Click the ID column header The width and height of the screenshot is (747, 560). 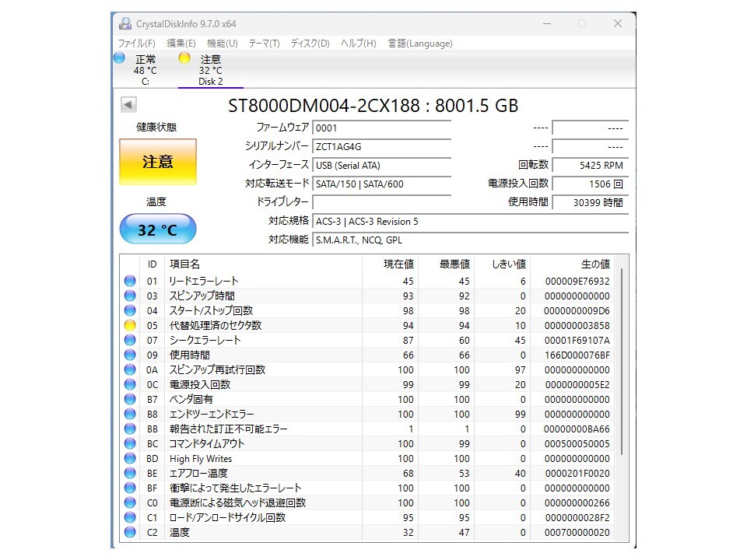click(152, 264)
